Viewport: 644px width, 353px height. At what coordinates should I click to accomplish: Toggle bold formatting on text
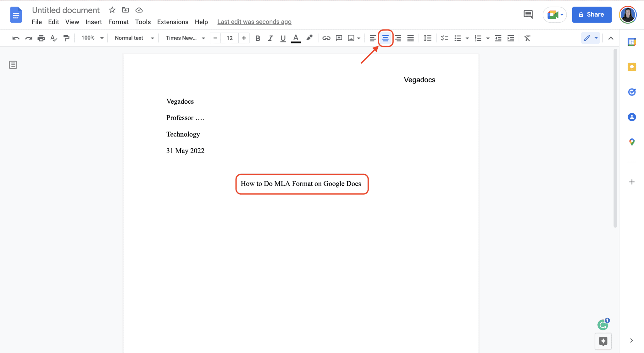pyautogui.click(x=258, y=38)
